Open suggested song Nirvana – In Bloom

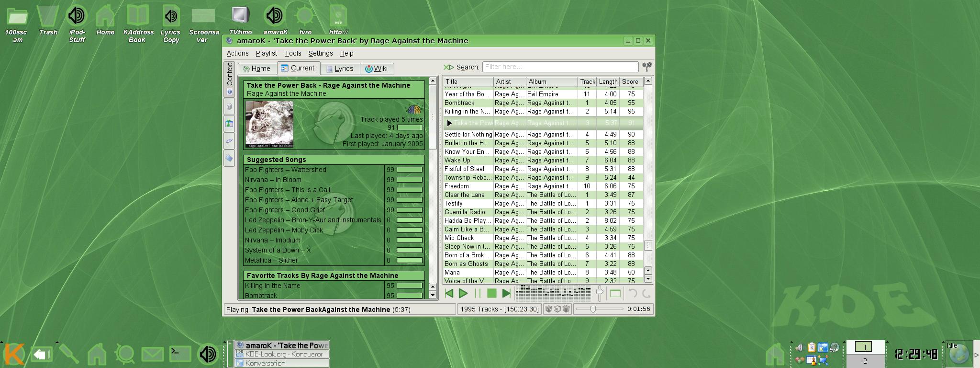tap(273, 180)
